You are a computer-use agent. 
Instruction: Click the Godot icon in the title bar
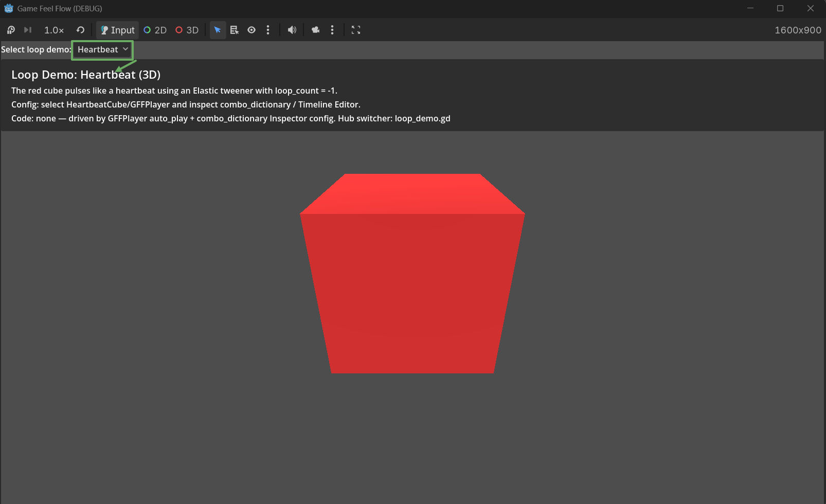[9, 8]
